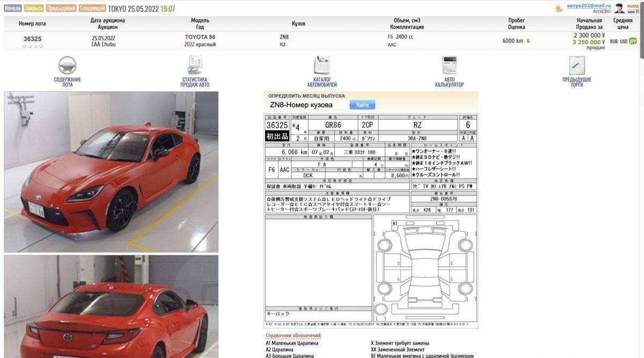Screen dimensions: 644x358
Task: Click the starting price 2 300 000 ¥
Action: point(589,35)
